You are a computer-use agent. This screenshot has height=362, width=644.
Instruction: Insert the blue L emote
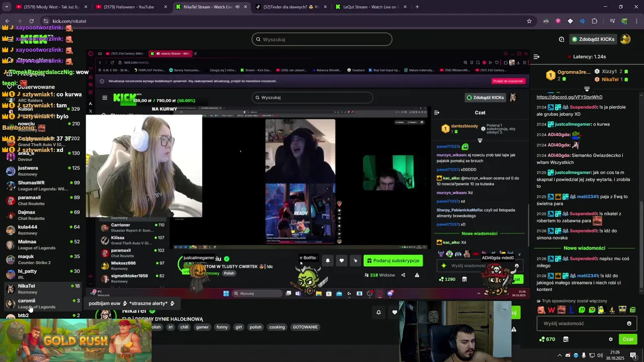tap(572, 310)
